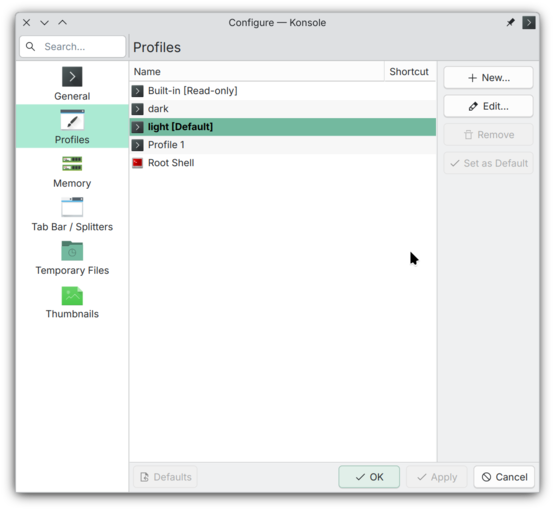Edit the selected profile
This screenshot has height=511, width=555.
point(488,106)
